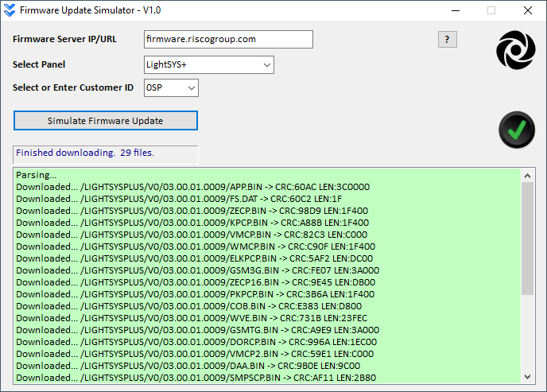Click the 'Select or Enter Customer ID' label
This screenshot has height=392, width=547.
73,87
